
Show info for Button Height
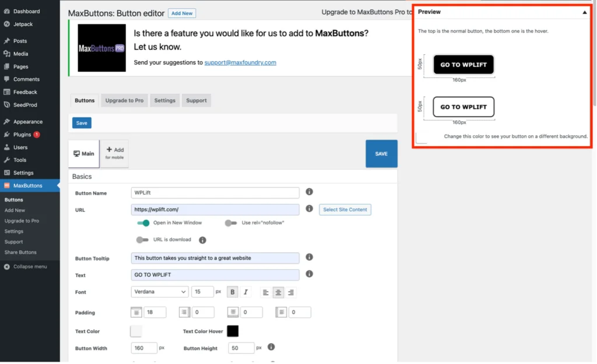[271, 347]
